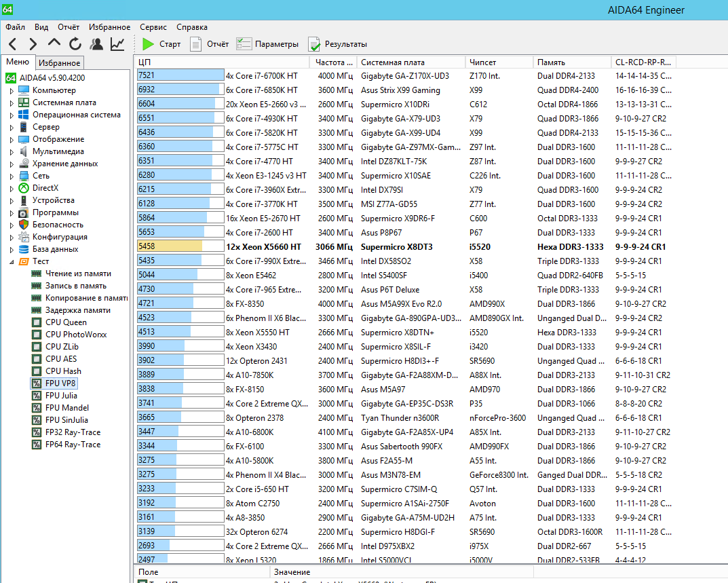The image size is (728, 583).
Task: Open the Справка menu
Action: tap(192, 27)
